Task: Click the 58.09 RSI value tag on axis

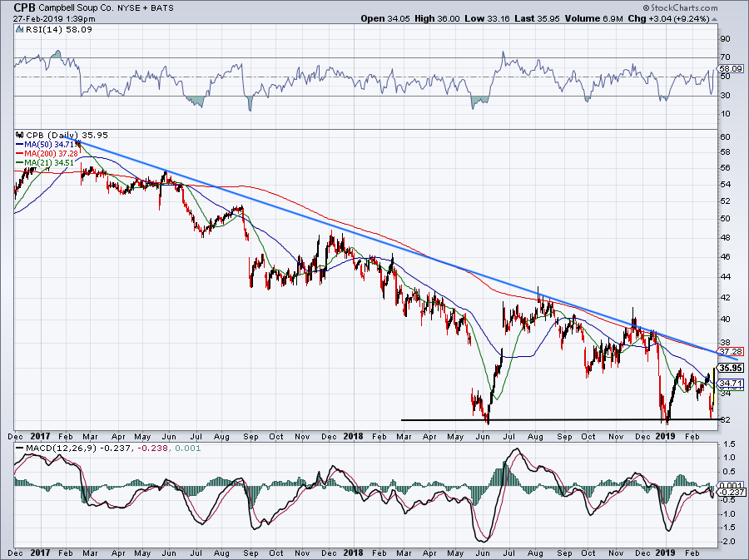Action: 731,69
